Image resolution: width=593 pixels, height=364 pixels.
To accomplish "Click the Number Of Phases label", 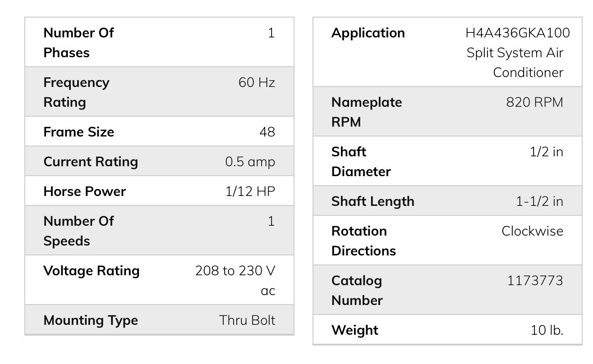I will pyautogui.click(x=78, y=43).
